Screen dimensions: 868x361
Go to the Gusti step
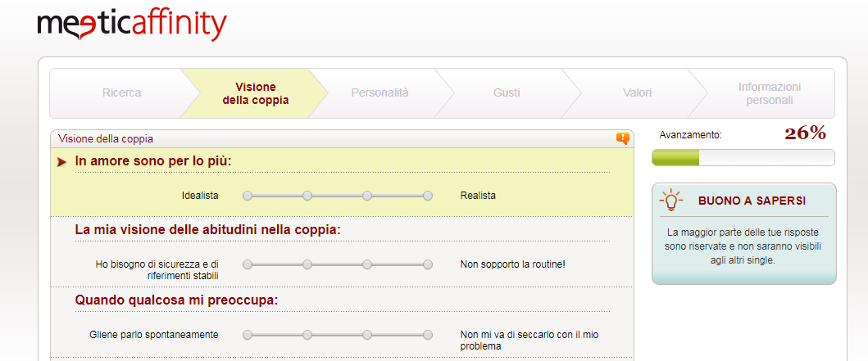507,93
